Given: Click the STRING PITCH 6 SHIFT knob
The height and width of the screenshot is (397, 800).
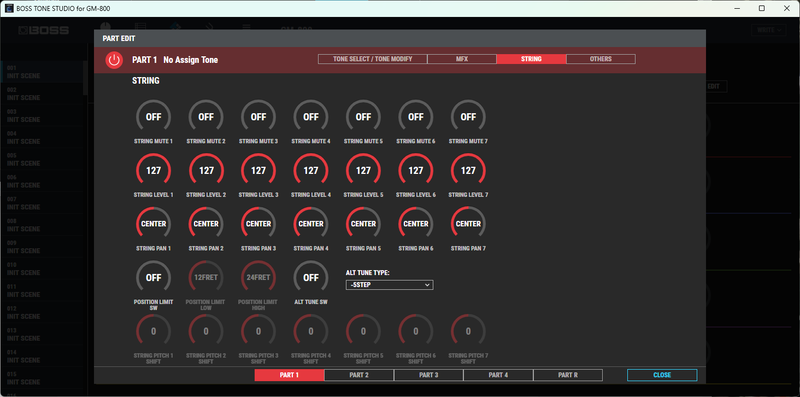Looking at the screenshot, I should tap(416, 331).
